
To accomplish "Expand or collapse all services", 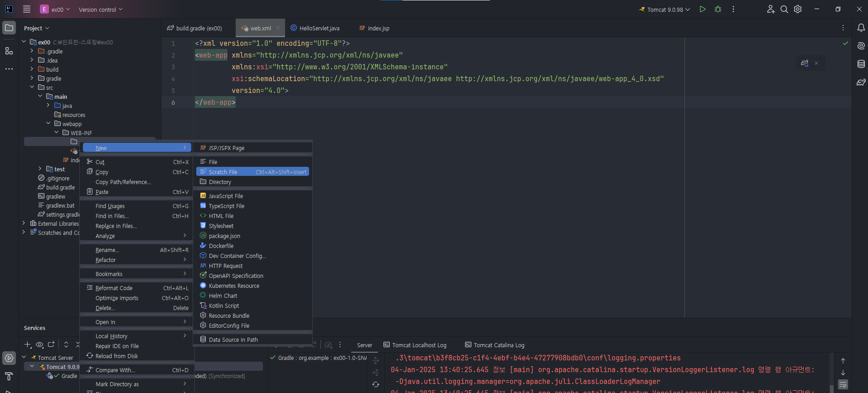I will 66,344.
